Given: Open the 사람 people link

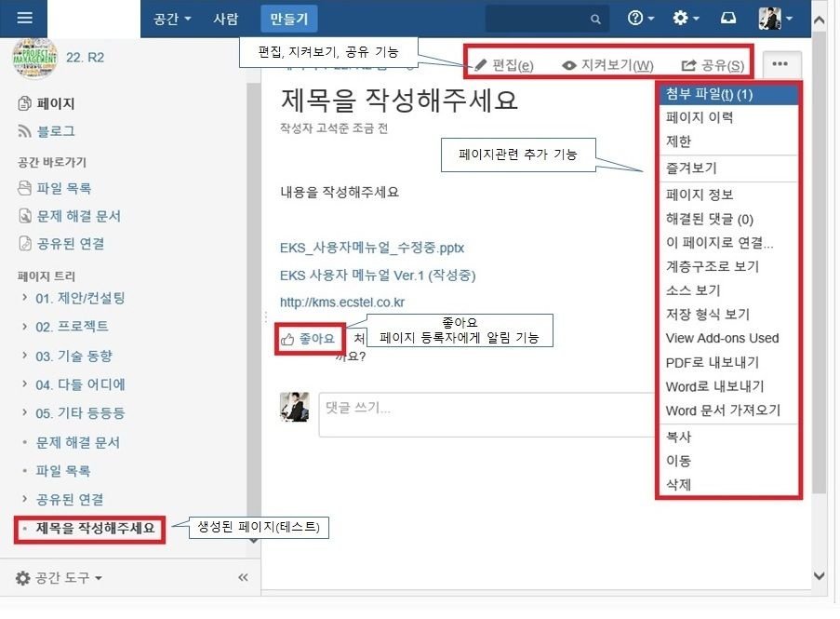Looking at the screenshot, I should (x=225, y=20).
